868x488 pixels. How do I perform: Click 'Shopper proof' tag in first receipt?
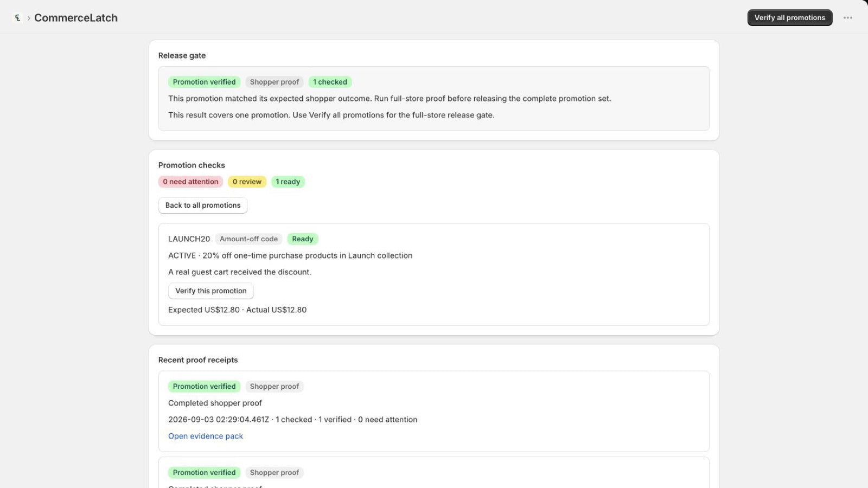275,387
